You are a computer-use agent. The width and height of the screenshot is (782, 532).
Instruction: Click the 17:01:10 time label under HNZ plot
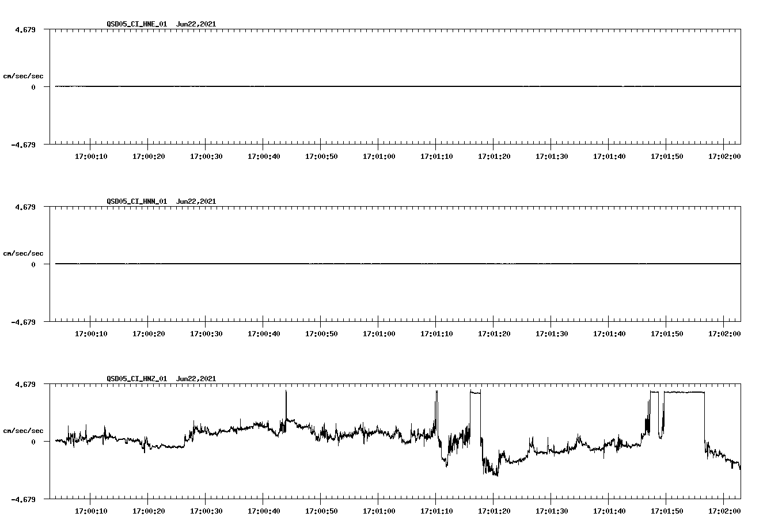click(x=436, y=511)
